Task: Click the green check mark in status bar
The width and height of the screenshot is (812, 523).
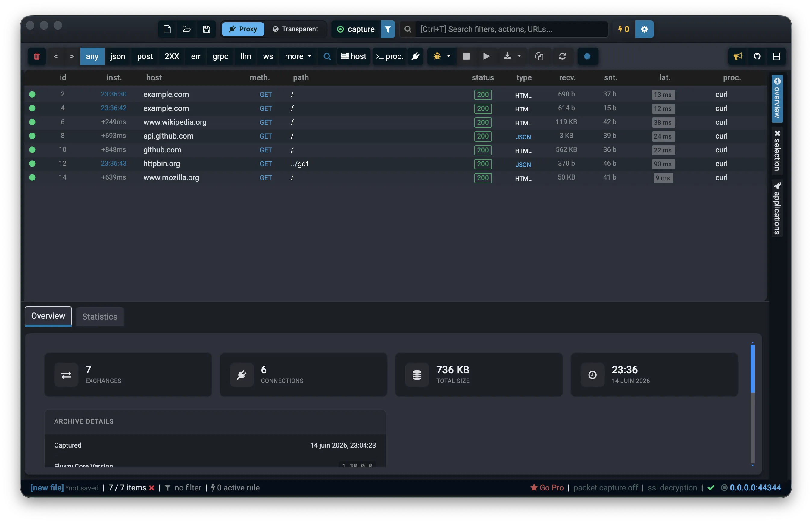Action: click(x=711, y=488)
